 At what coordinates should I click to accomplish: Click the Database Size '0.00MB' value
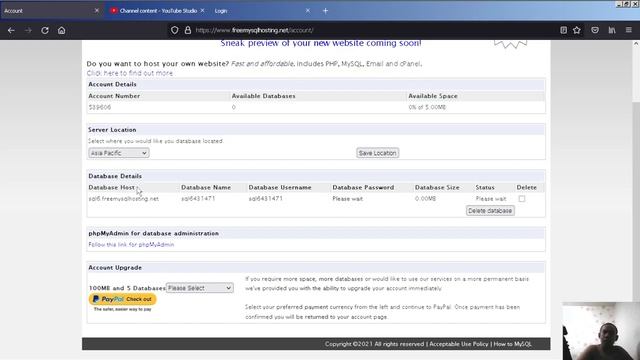pyautogui.click(x=425, y=199)
